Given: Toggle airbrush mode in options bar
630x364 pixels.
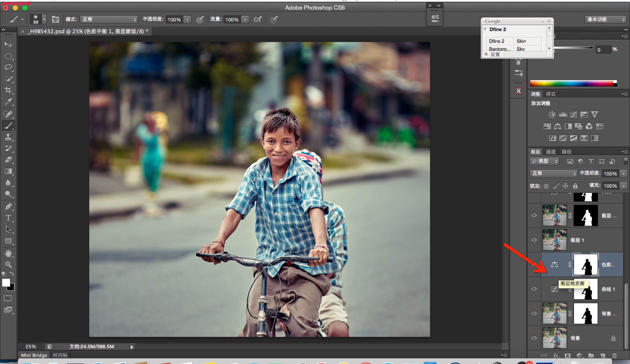Looking at the screenshot, I should 257,19.
